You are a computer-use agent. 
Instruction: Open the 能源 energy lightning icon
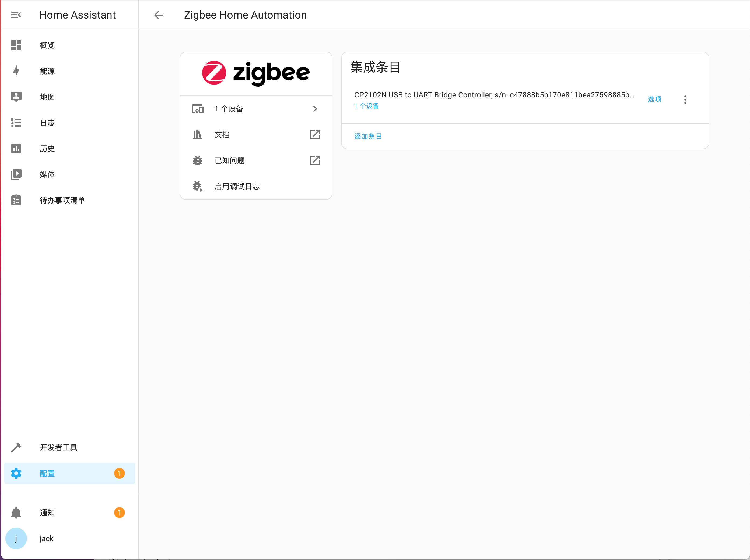pyautogui.click(x=16, y=71)
